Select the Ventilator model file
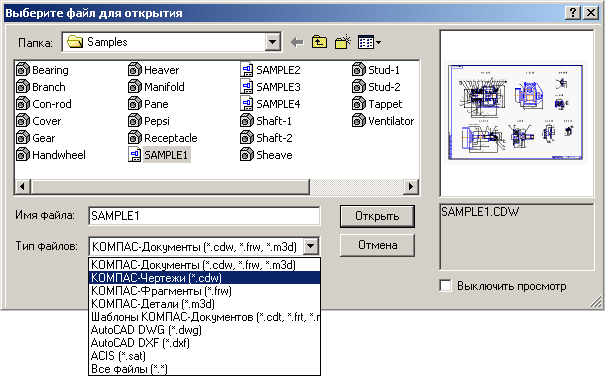The width and height of the screenshot is (605, 376). pyautogui.click(x=383, y=121)
